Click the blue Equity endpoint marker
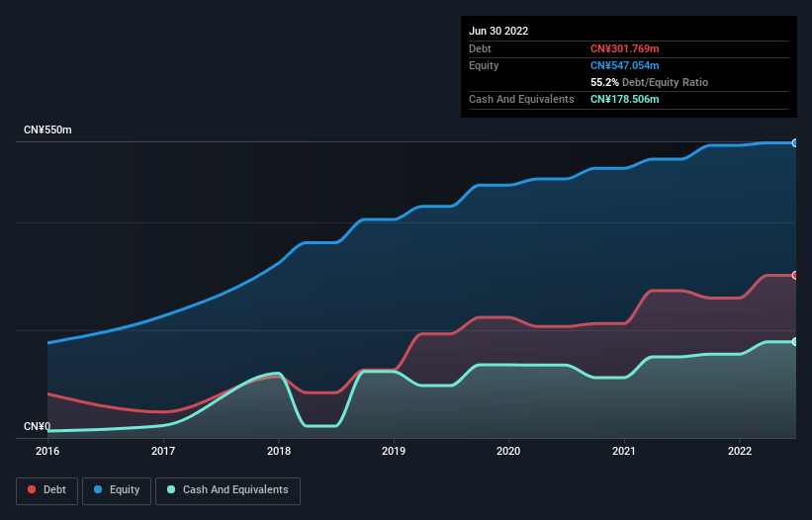This screenshot has height=520, width=812. (795, 142)
